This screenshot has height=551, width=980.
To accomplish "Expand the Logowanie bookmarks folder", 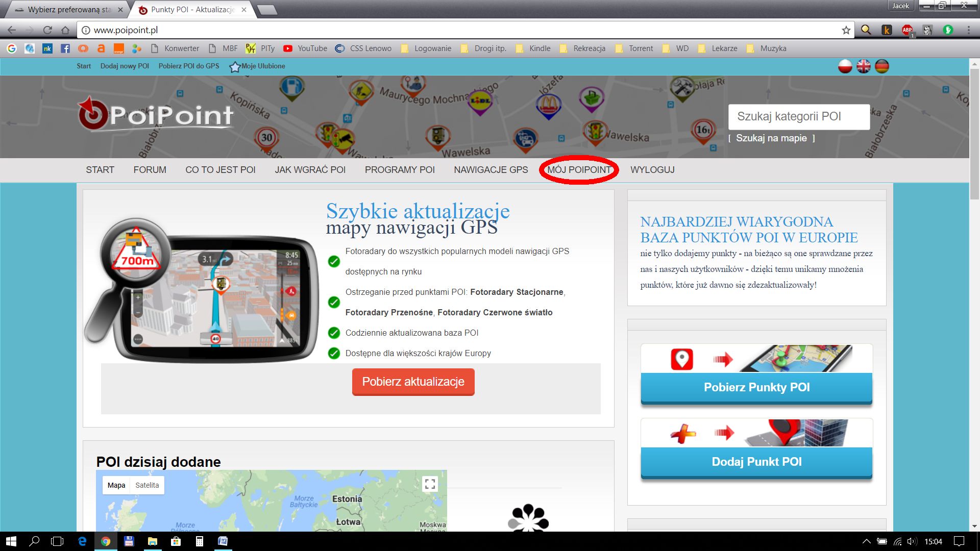I will pyautogui.click(x=426, y=48).
